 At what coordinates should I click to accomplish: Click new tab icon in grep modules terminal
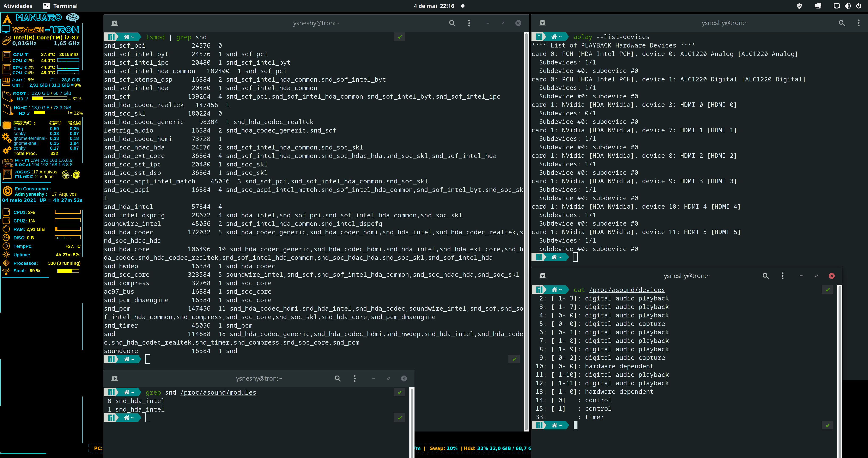tap(115, 378)
